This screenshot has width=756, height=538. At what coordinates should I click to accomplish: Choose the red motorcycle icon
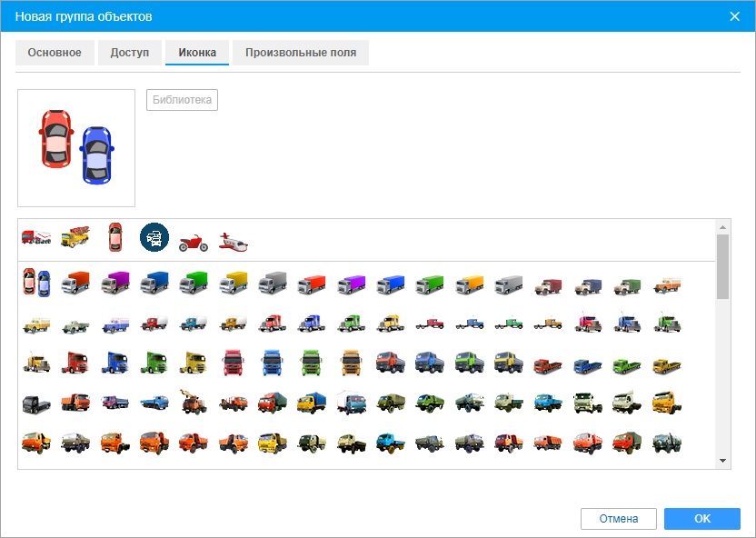194,243
